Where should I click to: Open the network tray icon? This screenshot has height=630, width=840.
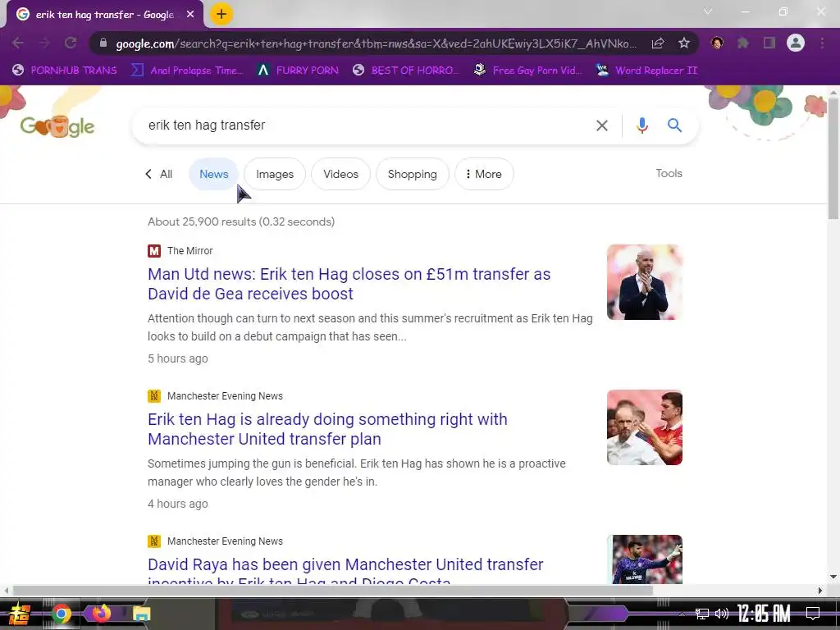point(702,614)
